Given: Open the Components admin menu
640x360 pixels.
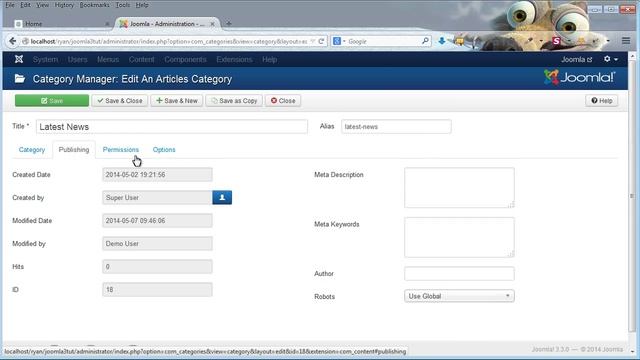Looking at the screenshot, I should click(185, 60).
